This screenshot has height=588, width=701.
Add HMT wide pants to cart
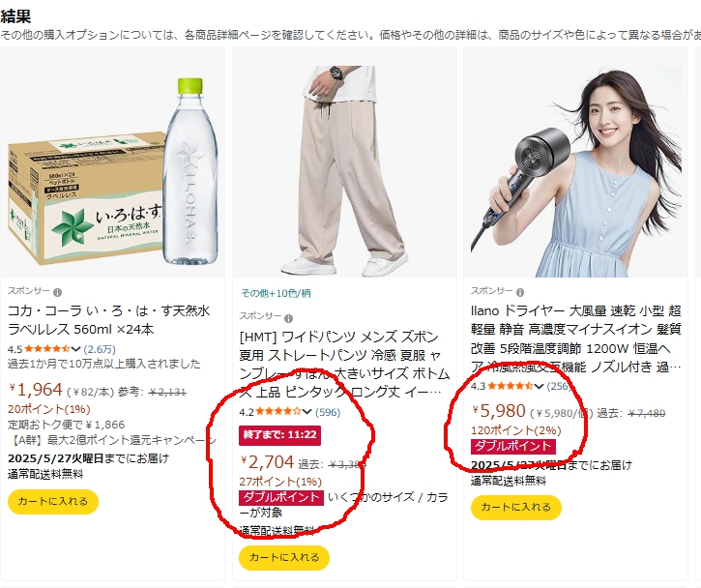coord(284,557)
